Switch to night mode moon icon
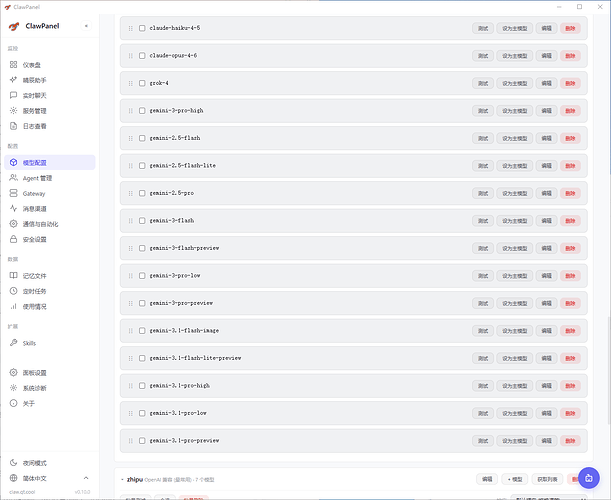The image size is (611, 500). pos(13,463)
